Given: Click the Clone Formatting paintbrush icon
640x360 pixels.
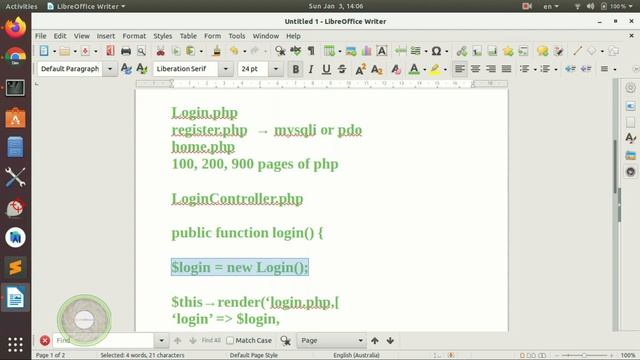Looking at the screenshot, I should [x=217, y=51].
